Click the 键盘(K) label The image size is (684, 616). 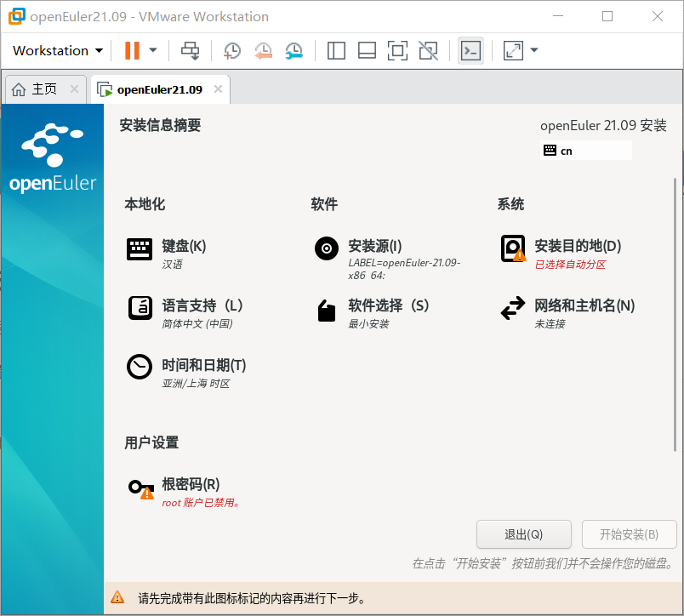[184, 246]
